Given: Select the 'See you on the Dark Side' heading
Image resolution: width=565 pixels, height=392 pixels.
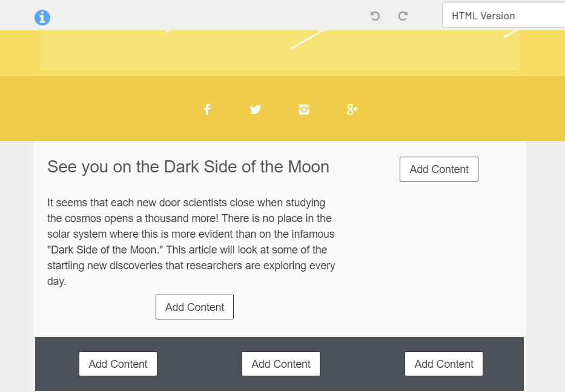Looking at the screenshot, I should pos(188,167).
